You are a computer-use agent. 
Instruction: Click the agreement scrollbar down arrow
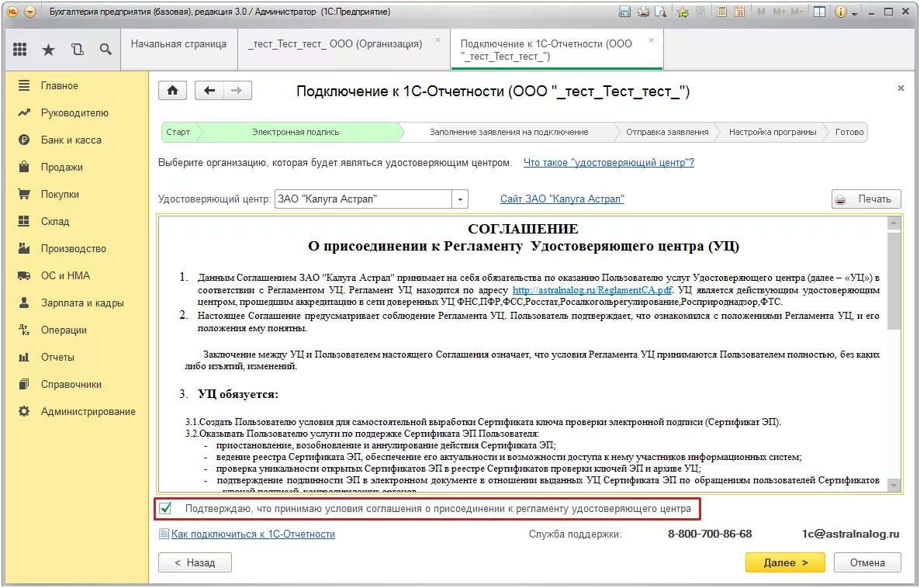894,486
